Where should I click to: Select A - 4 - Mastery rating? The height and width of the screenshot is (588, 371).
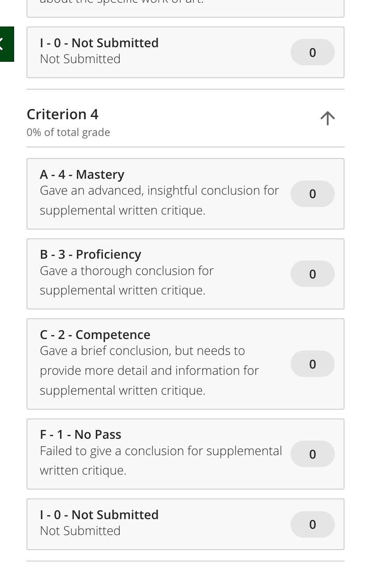(x=185, y=194)
